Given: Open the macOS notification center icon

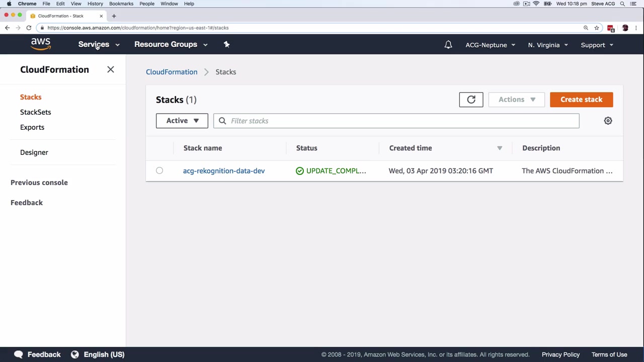Looking at the screenshot, I should click(633, 4).
